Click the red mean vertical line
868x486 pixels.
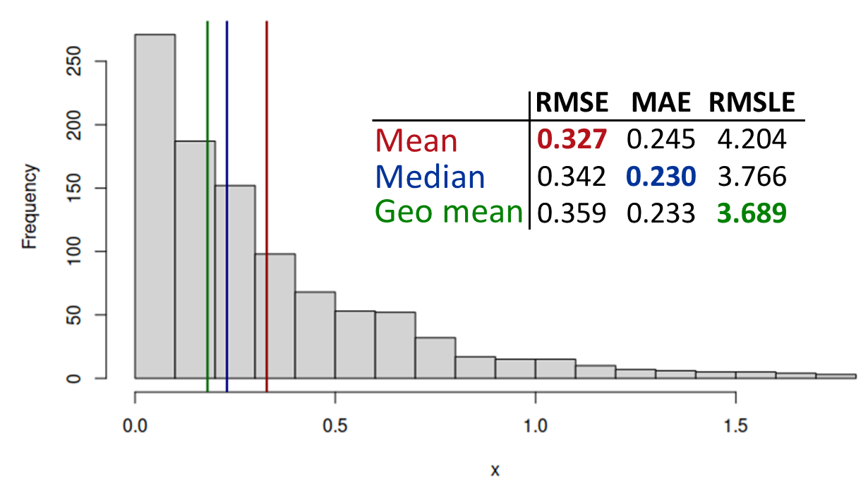coord(267,206)
